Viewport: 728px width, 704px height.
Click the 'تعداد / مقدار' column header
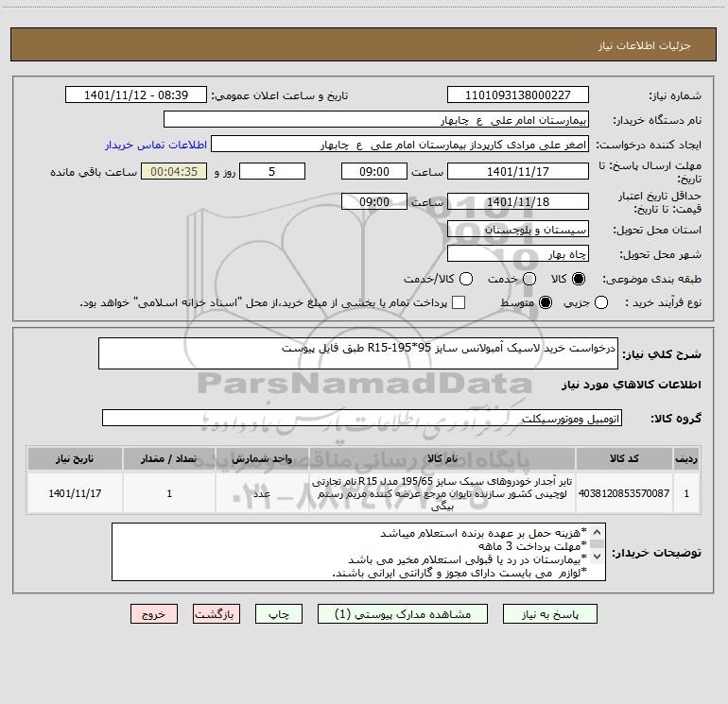point(169,458)
